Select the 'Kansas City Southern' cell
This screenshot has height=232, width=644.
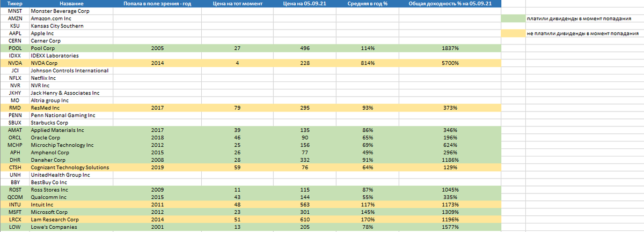pos(71,26)
